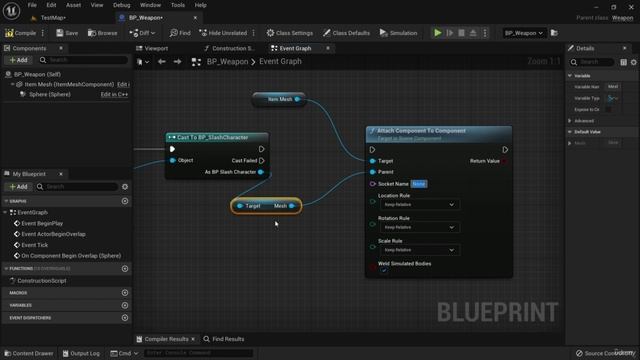
Task: Open Rotation Rule dropdown
Action: coord(420,227)
